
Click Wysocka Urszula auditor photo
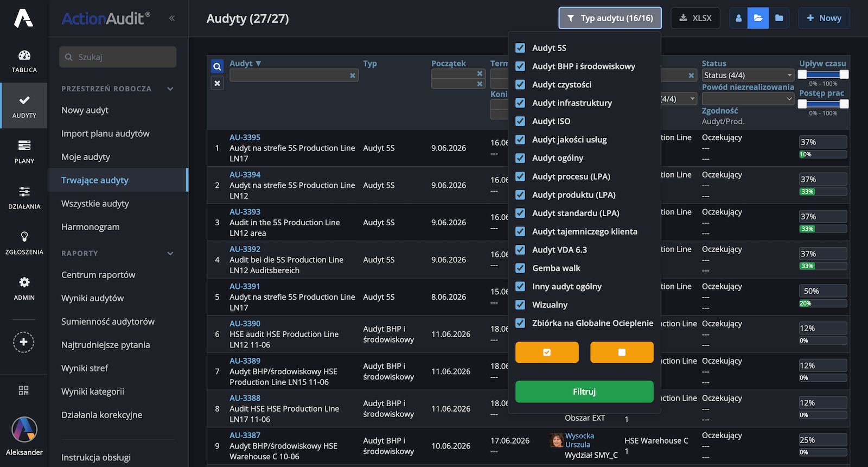(x=557, y=440)
